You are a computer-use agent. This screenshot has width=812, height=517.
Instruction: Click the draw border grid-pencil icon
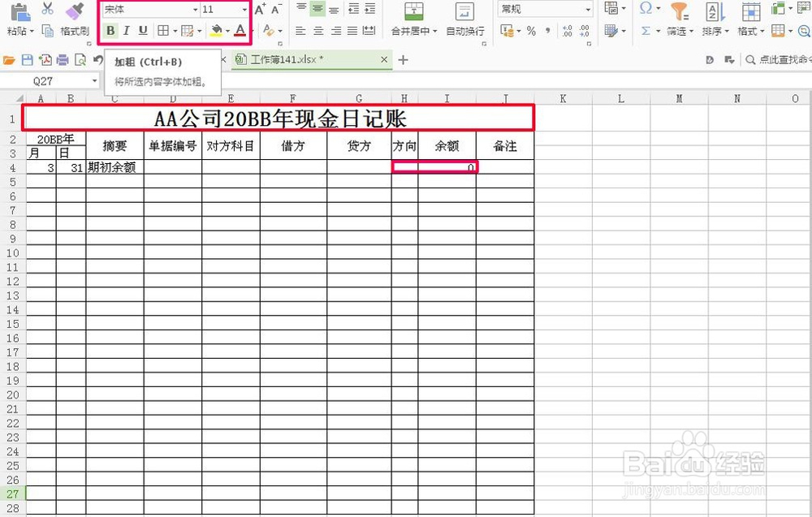tap(188, 31)
